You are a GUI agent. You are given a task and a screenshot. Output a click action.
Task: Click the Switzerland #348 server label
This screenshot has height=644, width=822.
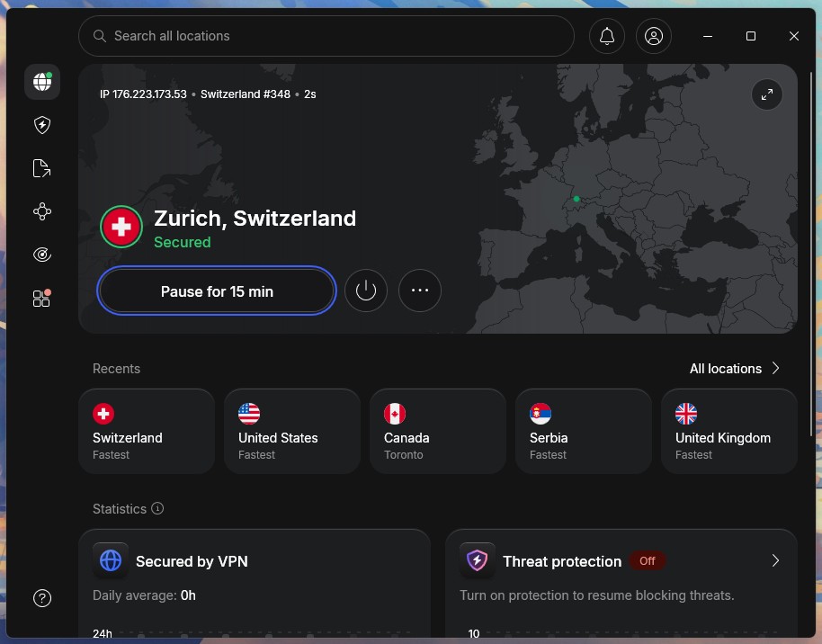tap(246, 94)
